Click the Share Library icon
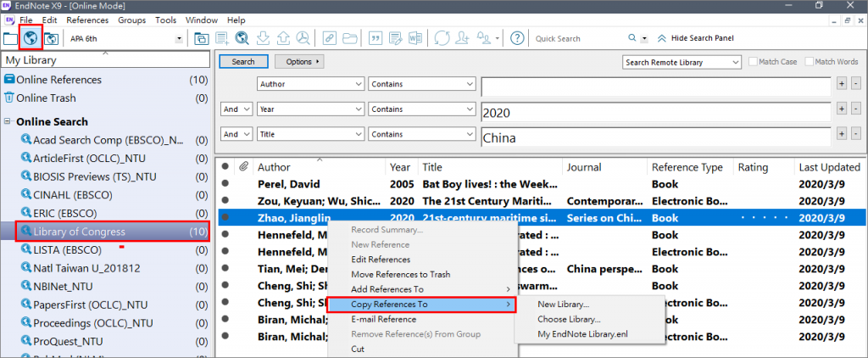 coord(462,38)
